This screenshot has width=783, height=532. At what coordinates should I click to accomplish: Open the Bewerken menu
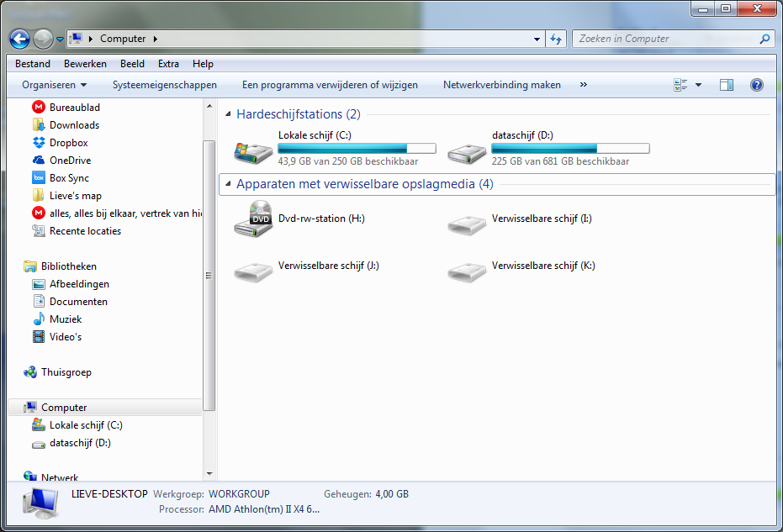coord(86,64)
